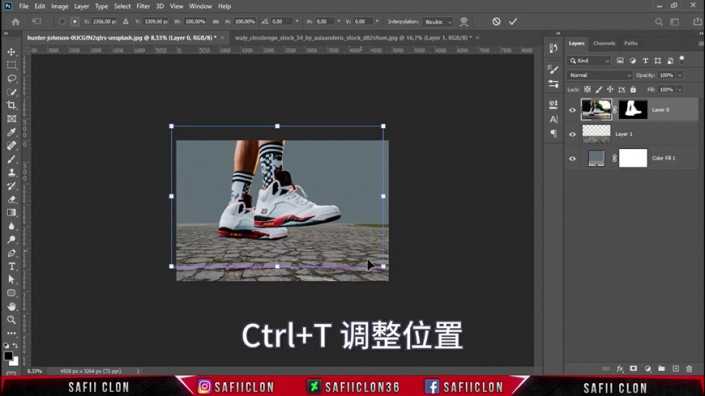The height and width of the screenshot is (396, 705).
Task: Select the Crop tool
Action: tap(12, 105)
